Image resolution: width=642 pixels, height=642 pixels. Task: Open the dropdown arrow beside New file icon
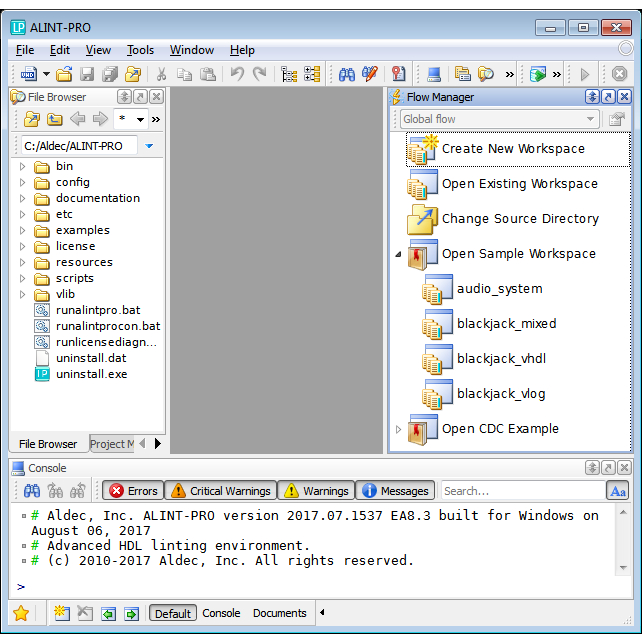(x=46, y=75)
